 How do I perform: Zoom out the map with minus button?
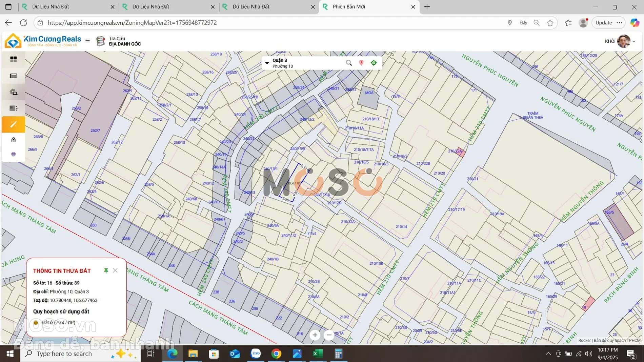coord(329,335)
